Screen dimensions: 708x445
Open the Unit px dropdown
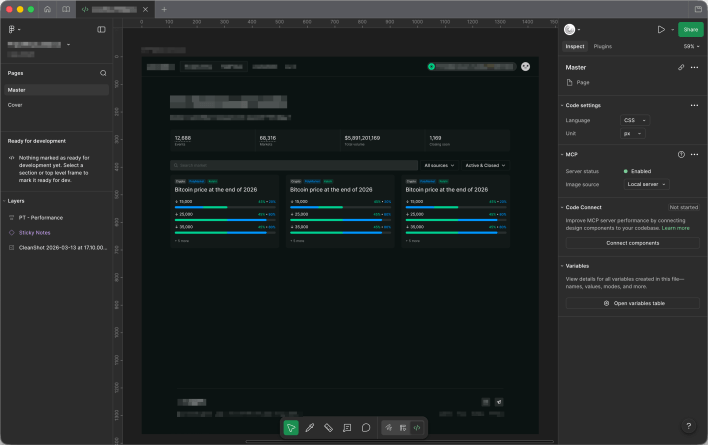[x=633, y=133]
